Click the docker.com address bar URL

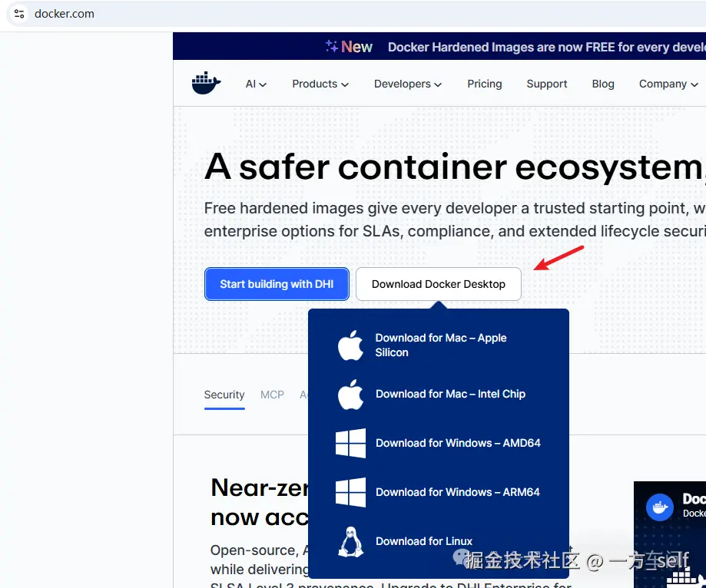[65, 14]
